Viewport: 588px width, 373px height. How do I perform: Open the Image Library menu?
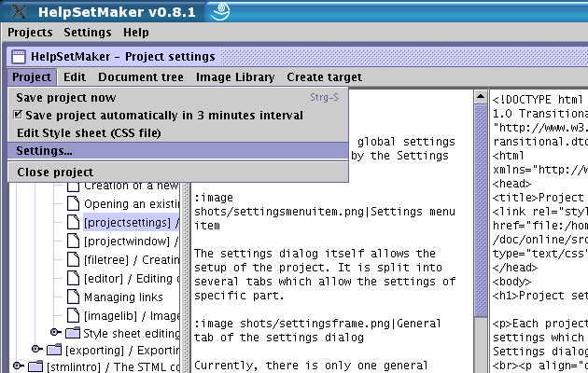235,77
